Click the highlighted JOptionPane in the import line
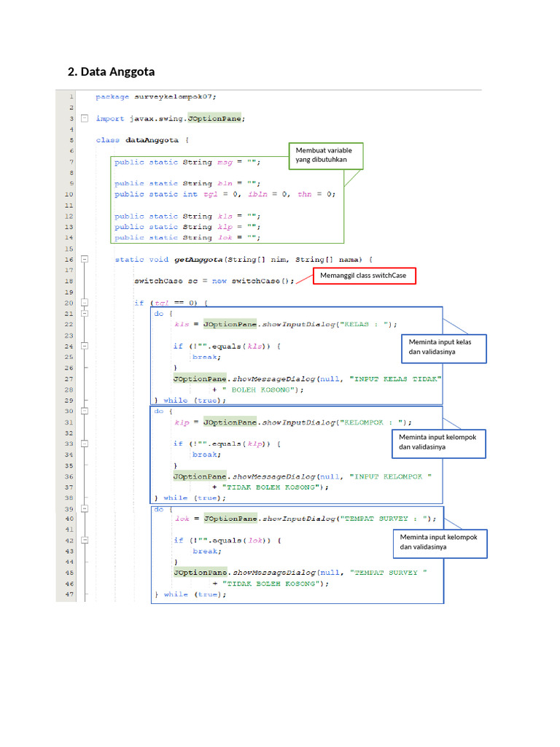Screen dimensions: 560x747 [214, 118]
